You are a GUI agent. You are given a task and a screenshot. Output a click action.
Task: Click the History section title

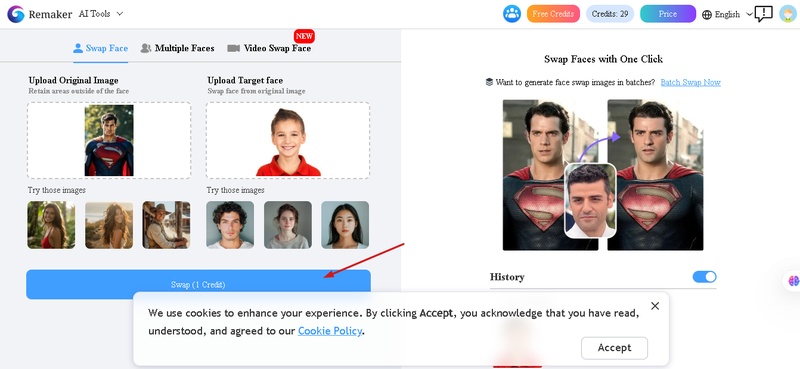coord(507,277)
